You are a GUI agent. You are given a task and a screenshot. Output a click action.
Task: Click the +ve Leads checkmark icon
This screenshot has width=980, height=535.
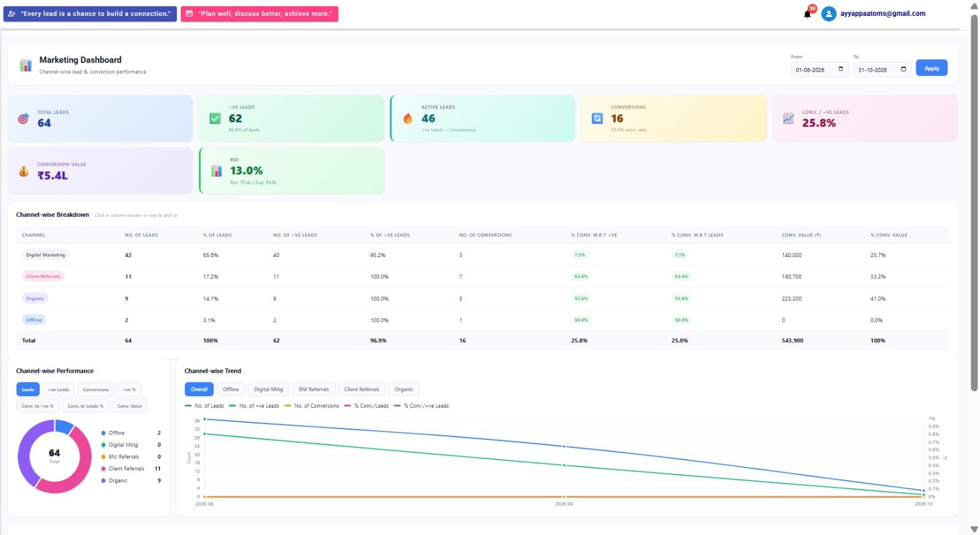[x=215, y=118]
